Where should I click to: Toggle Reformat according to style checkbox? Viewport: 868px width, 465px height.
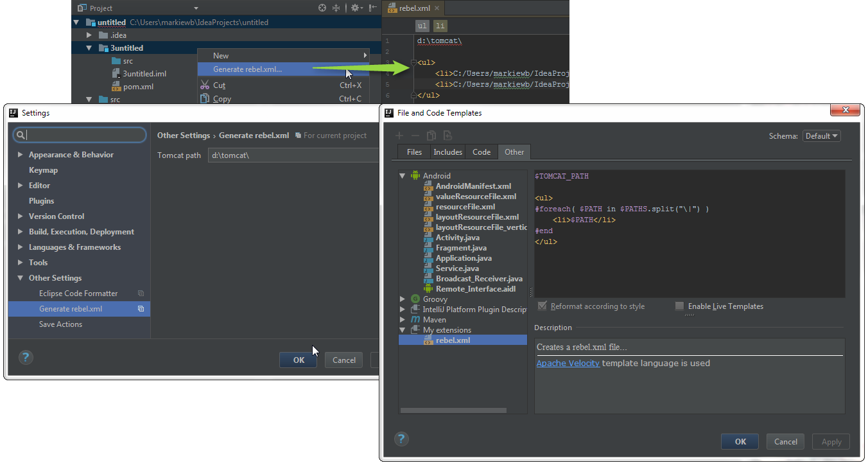[x=542, y=306]
